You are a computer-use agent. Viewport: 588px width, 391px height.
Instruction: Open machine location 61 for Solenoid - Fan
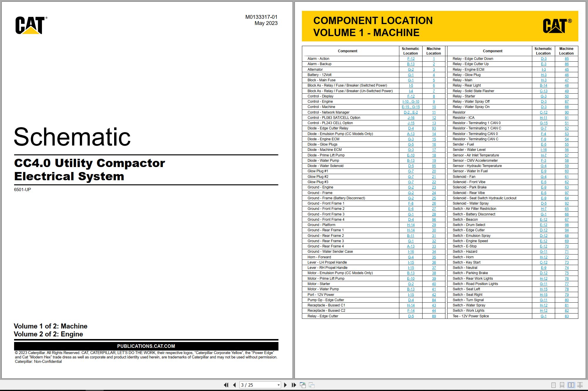567,177
